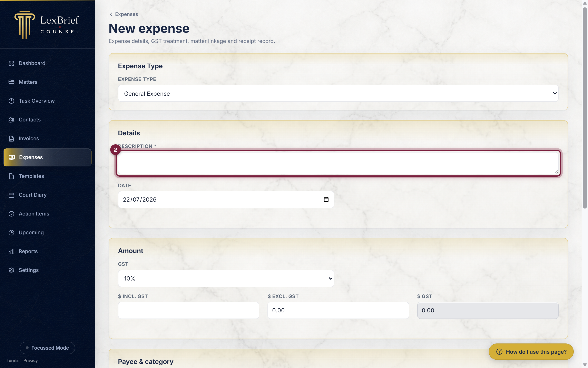This screenshot has width=588, height=368.
Task: Open the Upcoming page
Action: (47, 232)
